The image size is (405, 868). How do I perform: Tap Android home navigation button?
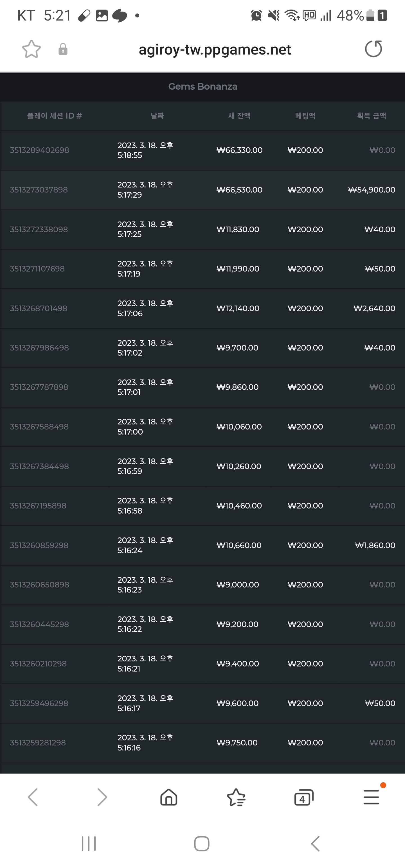(x=202, y=844)
